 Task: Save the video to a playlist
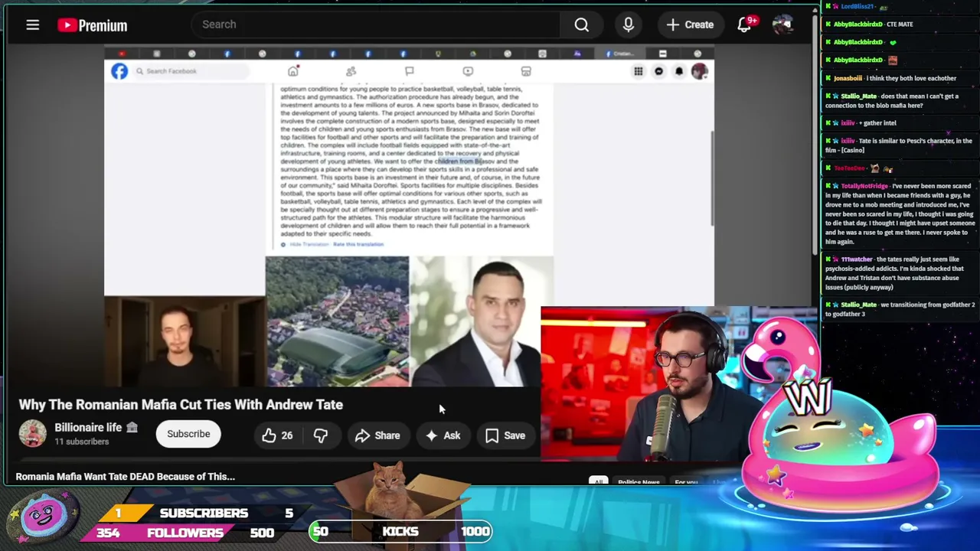505,435
